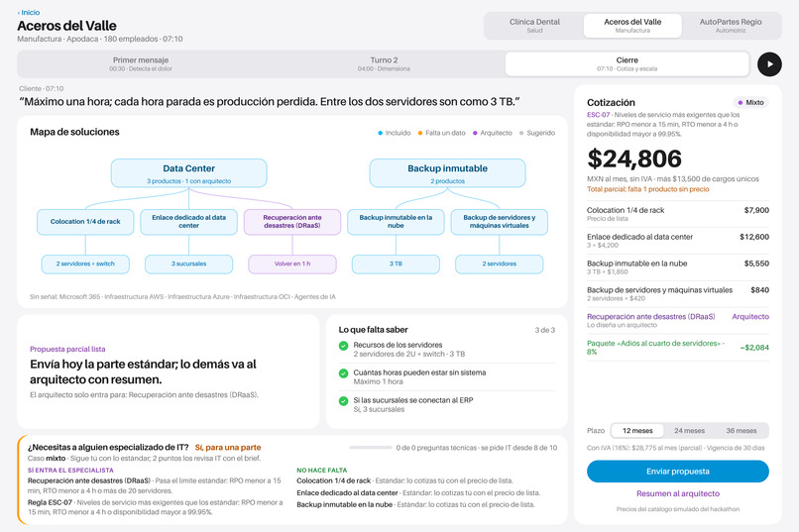Open Resumen al arquitecto link
This screenshot has width=799, height=532.
coord(678,493)
